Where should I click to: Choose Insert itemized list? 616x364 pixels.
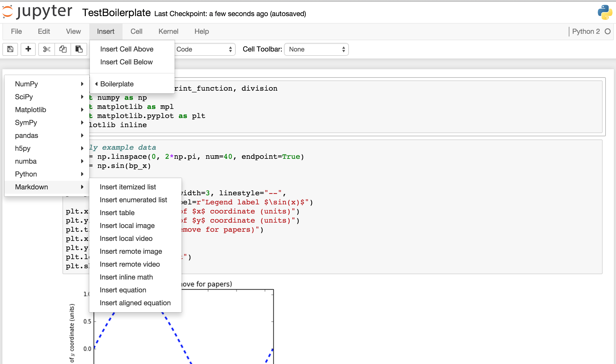tap(135, 187)
